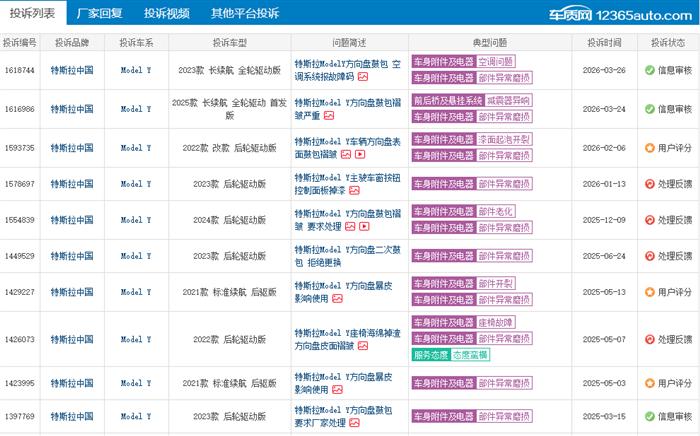Click green check status icon for 1616986
Screen dimensions: 700x436
[x=648, y=109]
